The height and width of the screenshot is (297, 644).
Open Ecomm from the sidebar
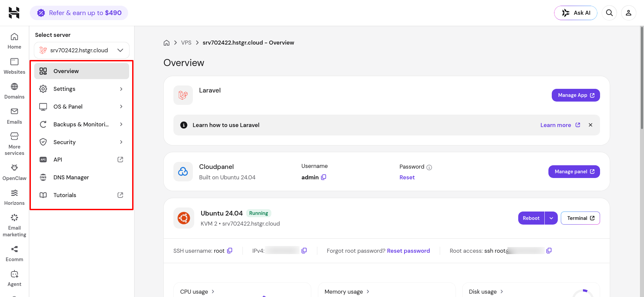[14, 254]
